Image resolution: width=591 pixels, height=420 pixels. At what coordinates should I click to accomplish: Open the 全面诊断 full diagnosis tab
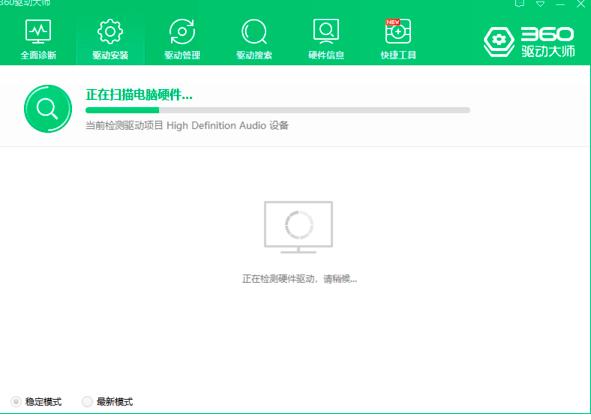pos(38,39)
